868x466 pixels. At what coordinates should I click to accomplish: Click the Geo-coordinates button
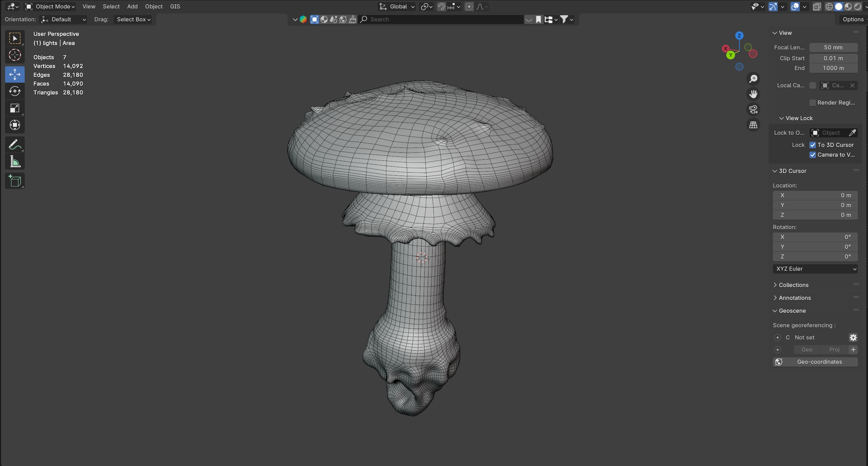pos(815,362)
